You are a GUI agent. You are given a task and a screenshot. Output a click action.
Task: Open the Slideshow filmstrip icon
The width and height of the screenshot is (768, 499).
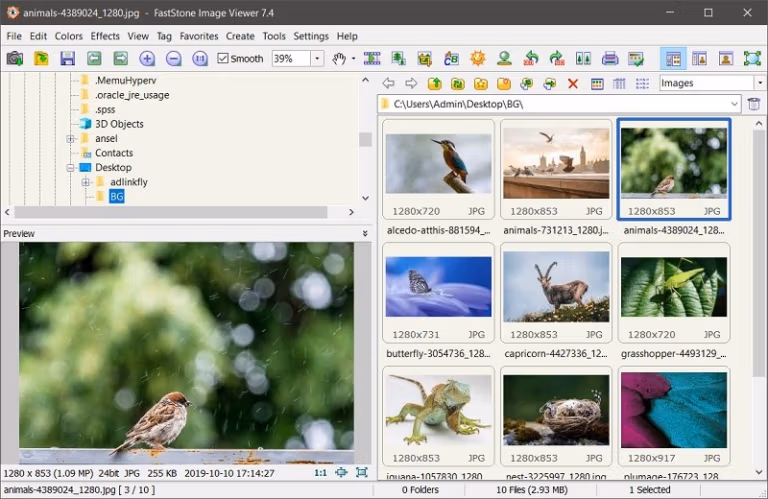[372, 59]
